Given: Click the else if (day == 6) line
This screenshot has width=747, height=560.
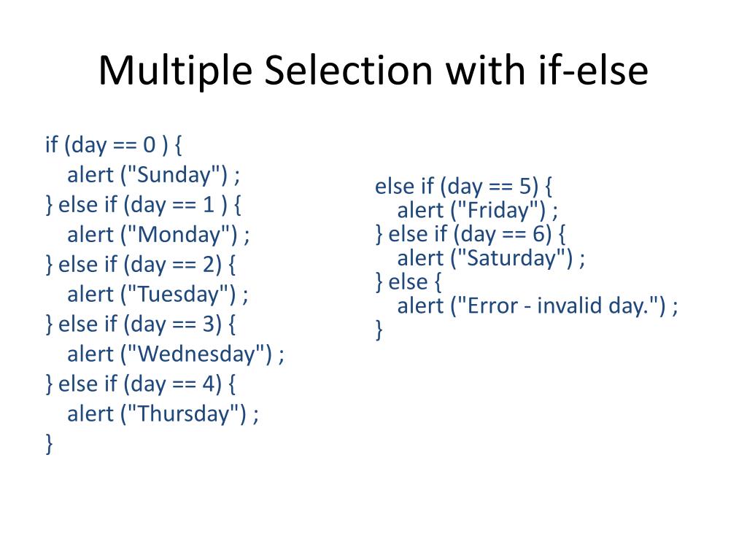Looking at the screenshot, I should [471, 234].
